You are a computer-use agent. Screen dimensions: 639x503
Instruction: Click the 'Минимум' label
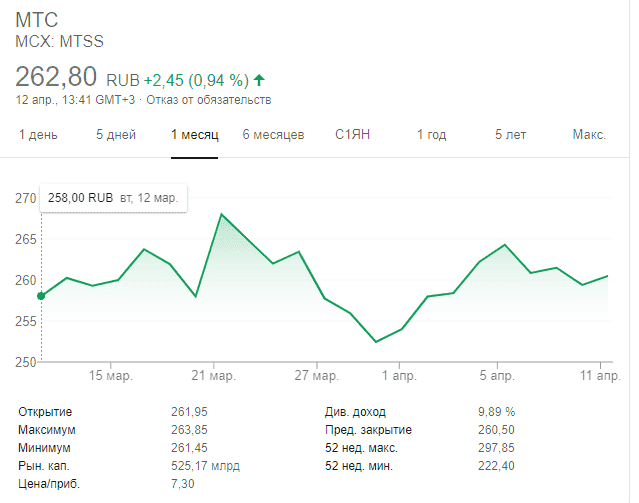pos(44,448)
